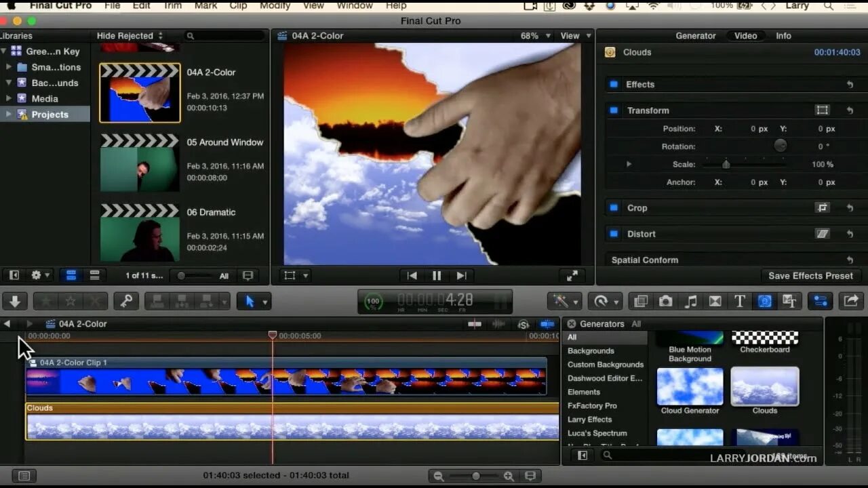Jump to next edit in viewer
868x488 pixels.
point(461,276)
